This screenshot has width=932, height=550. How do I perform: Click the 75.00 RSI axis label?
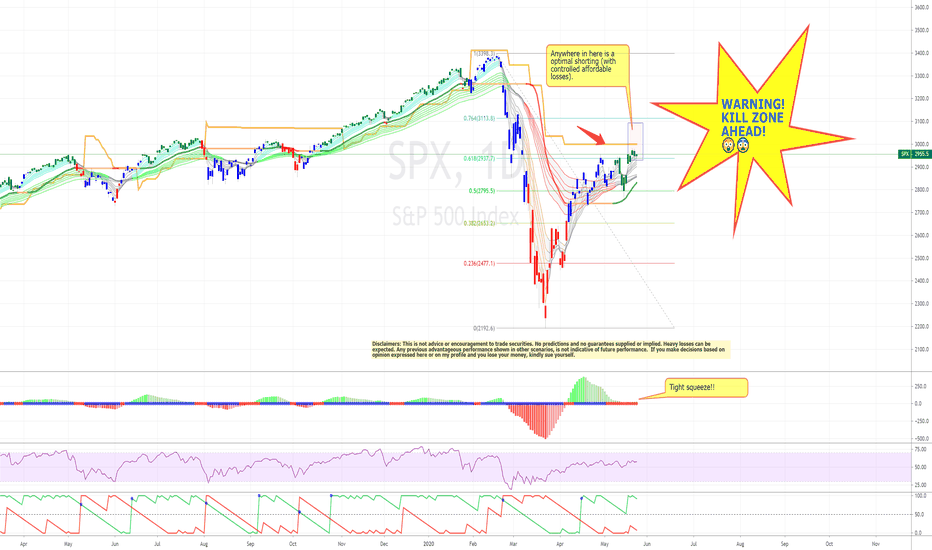point(920,450)
